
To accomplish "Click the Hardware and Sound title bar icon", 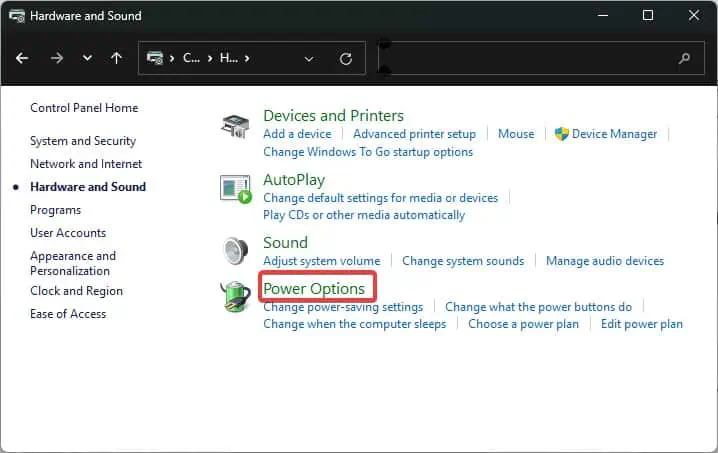I will [17, 16].
